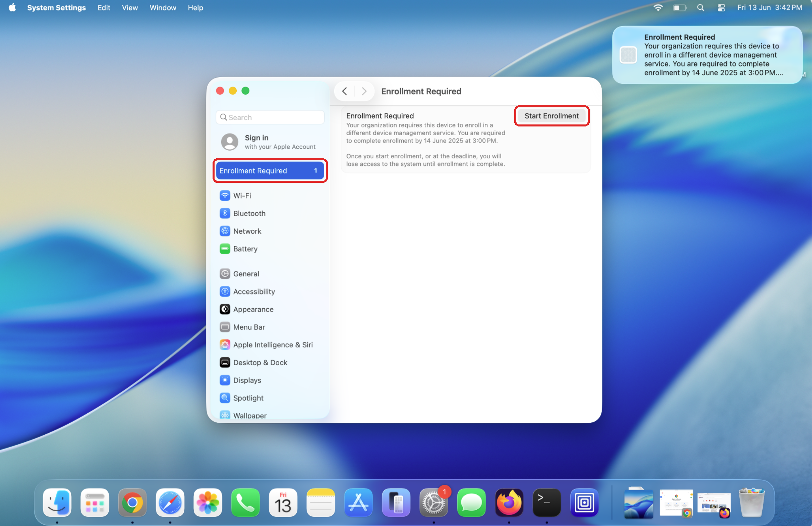This screenshot has height=526, width=812.
Task: Launch Google Chrome from the Dock
Action: (x=132, y=503)
